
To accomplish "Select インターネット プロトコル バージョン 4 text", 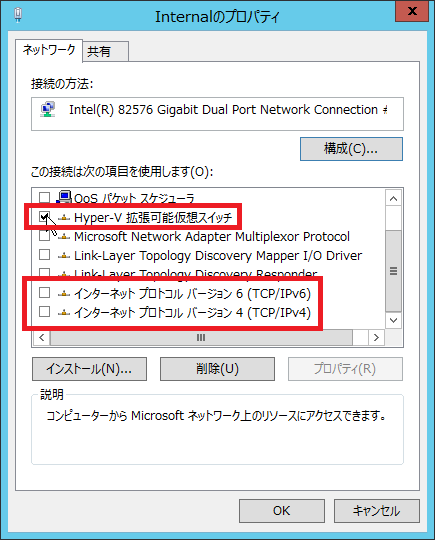I will (193, 312).
